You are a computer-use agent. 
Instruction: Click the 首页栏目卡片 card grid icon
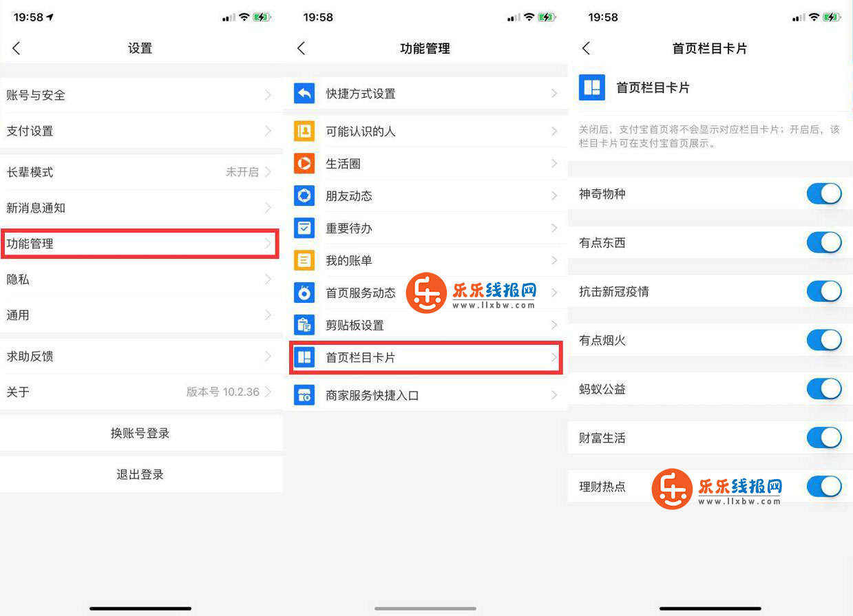304,357
